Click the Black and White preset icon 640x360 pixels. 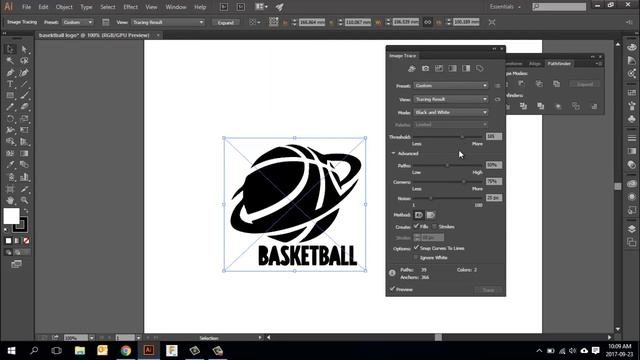pyautogui.click(x=466, y=69)
